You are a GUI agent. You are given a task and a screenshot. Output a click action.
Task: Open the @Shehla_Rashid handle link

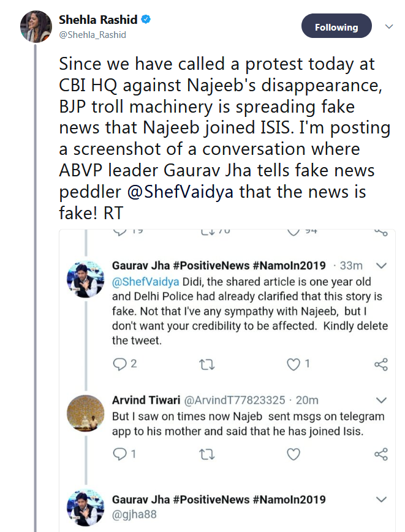click(x=93, y=35)
